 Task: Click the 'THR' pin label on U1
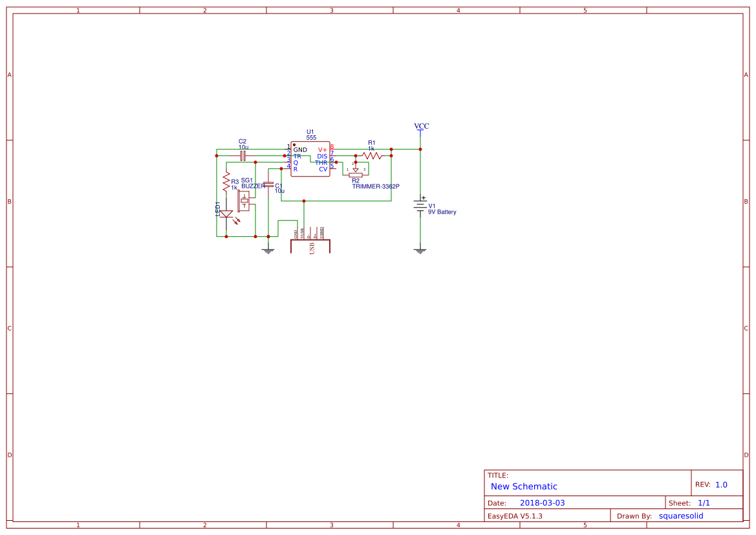(x=321, y=162)
